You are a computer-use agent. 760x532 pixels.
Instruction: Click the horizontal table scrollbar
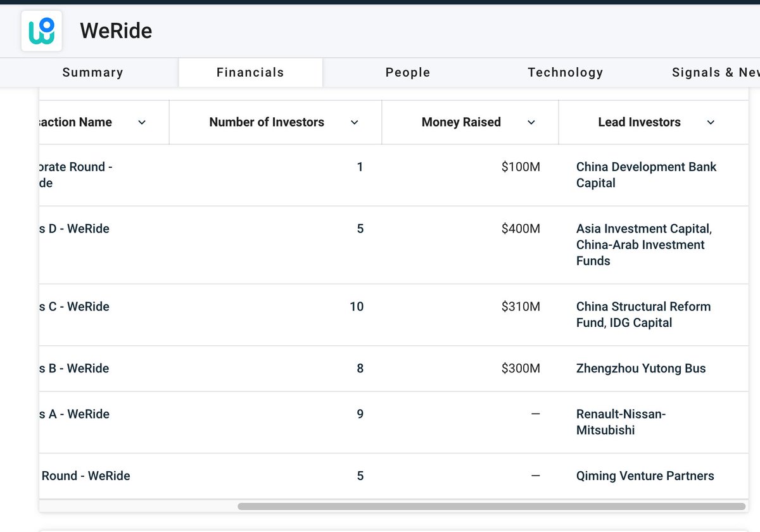pyautogui.click(x=491, y=507)
